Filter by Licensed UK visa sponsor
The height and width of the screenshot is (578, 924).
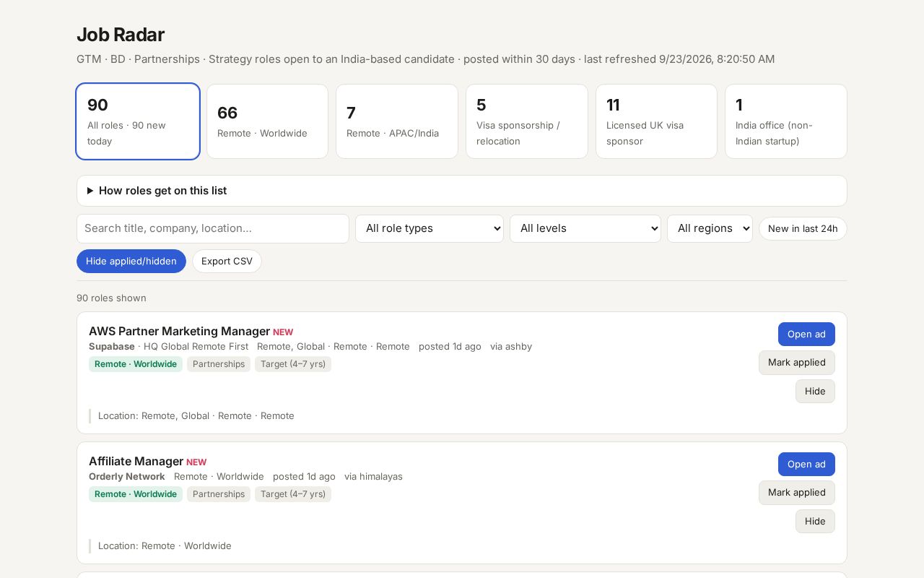(x=656, y=121)
